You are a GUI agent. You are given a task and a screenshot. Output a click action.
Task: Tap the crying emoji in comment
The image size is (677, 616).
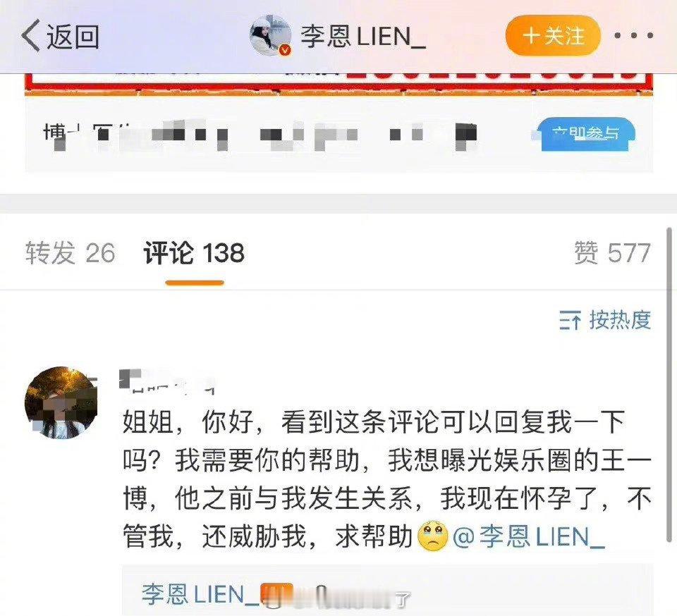(433, 536)
